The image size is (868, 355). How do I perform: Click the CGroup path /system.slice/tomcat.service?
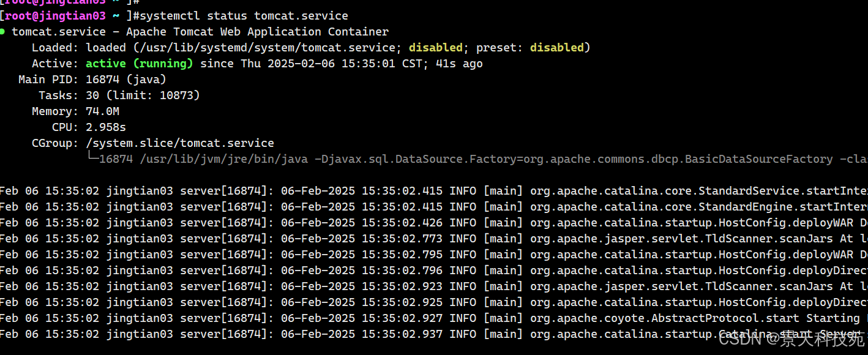[x=180, y=143]
